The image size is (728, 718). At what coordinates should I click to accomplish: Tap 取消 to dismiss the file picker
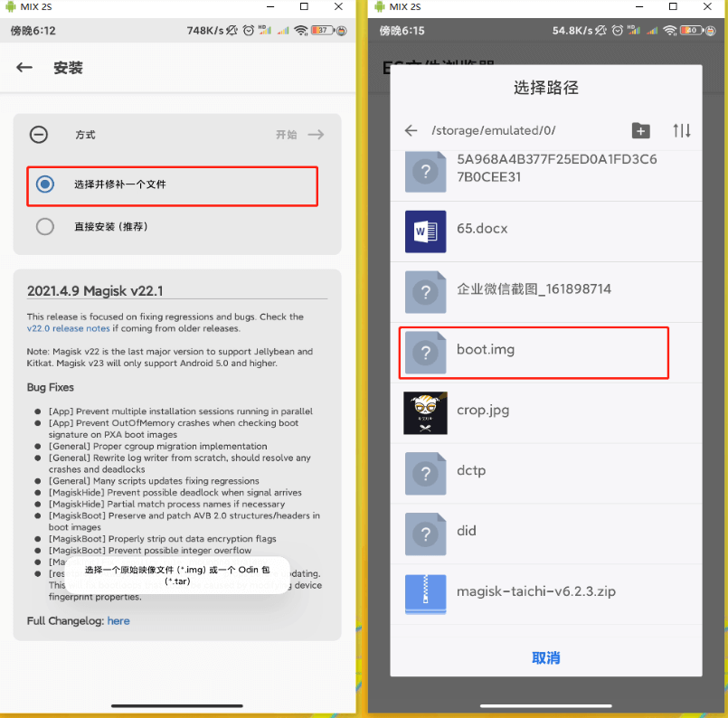coord(545,657)
